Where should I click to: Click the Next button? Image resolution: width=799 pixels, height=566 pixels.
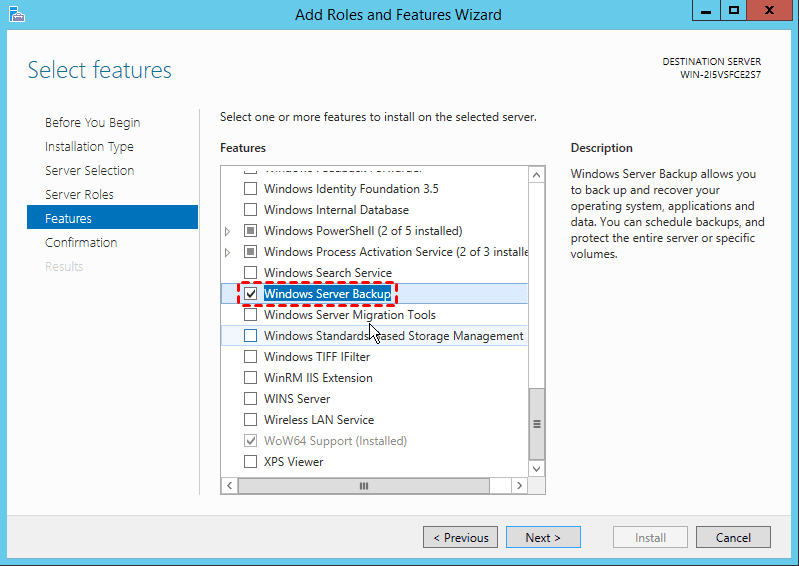pyautogui.click(x=543, y=537)
